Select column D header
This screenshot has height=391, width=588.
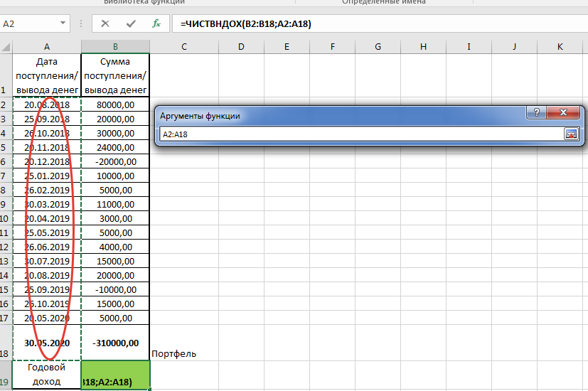pos(241,47)
